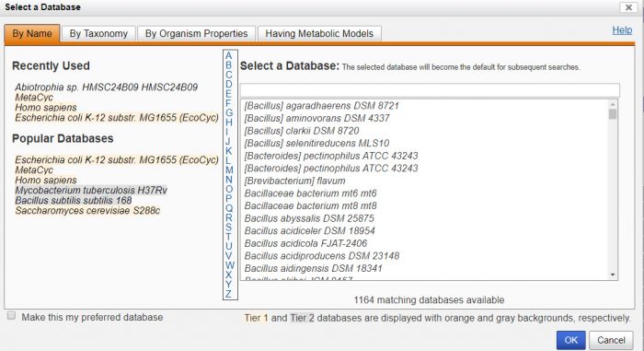Focus the database search input field
Viewport: 644px width, 351px height.
430,90
